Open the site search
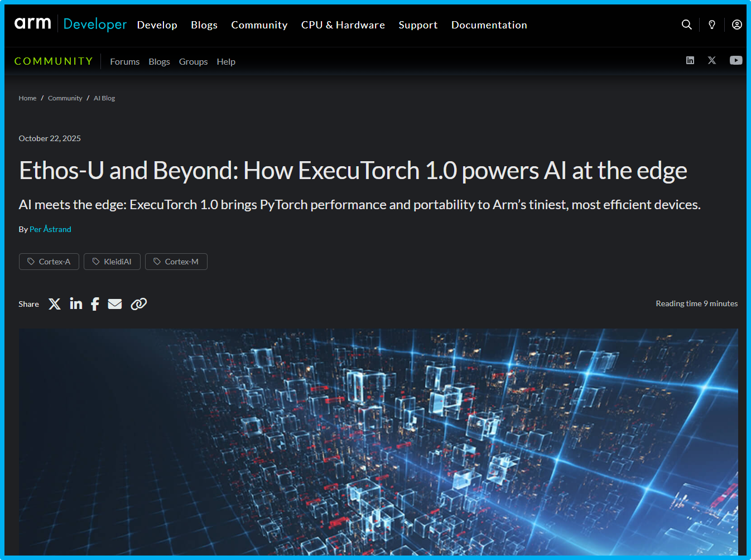The width and height of the screenshot is (751, 560). click(x=686, y=25)
